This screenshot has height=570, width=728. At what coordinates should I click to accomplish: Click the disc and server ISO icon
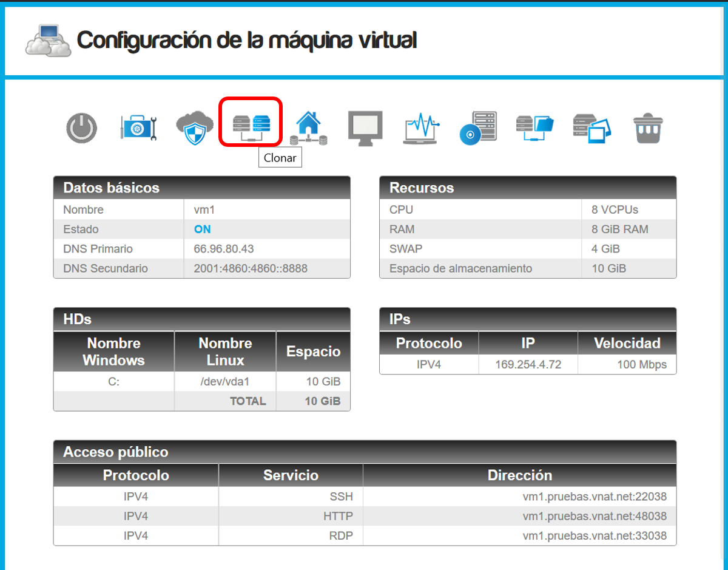click(x=478, y=128)
